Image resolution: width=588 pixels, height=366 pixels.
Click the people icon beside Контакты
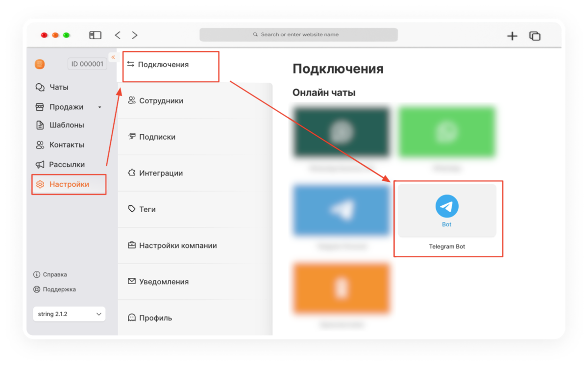click(x=40, y=145)
